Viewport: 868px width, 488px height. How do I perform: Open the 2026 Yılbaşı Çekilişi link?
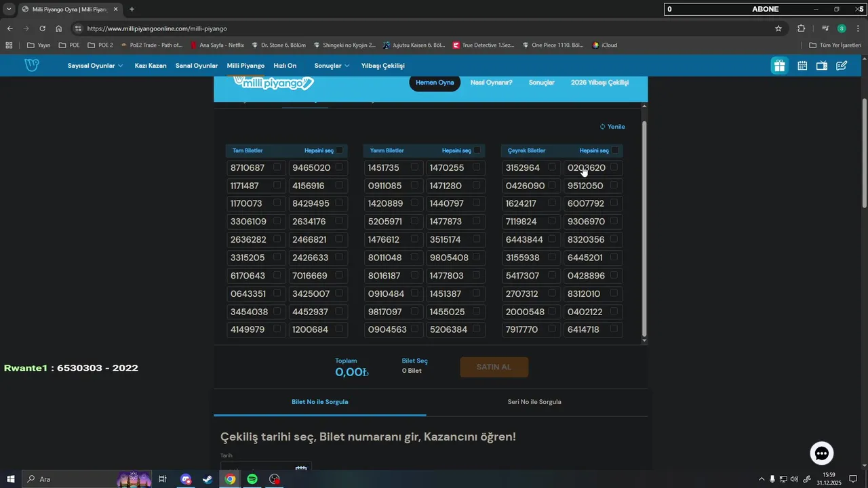point(600,83)
